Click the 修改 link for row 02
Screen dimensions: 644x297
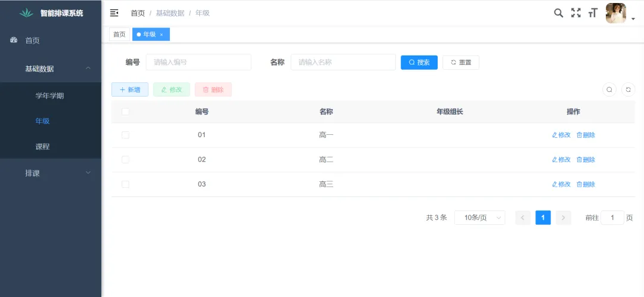click(x=561, y=160)
